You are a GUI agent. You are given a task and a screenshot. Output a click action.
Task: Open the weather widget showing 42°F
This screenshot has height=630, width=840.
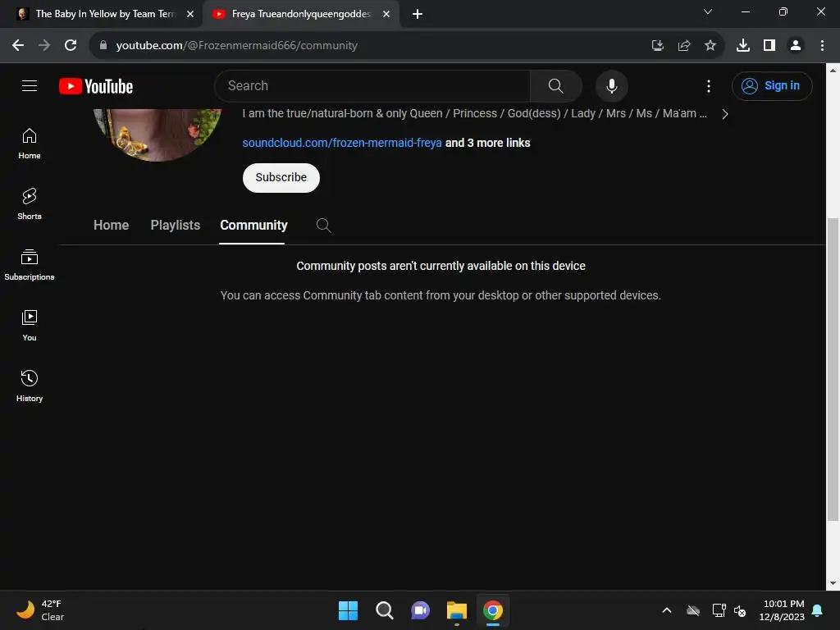click(40, 610)
